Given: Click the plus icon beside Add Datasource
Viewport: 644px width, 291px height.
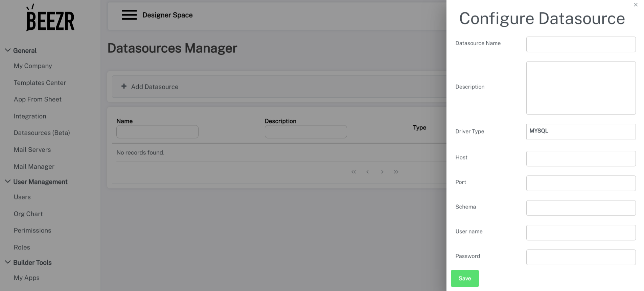Looking at the screenshot, I should 124,87.
